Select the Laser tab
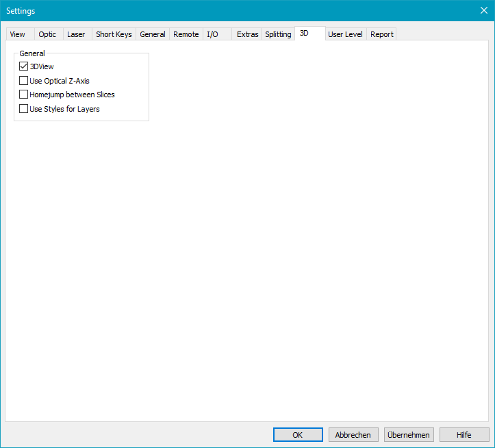This screenshot has height=448, width=495. 76,34
